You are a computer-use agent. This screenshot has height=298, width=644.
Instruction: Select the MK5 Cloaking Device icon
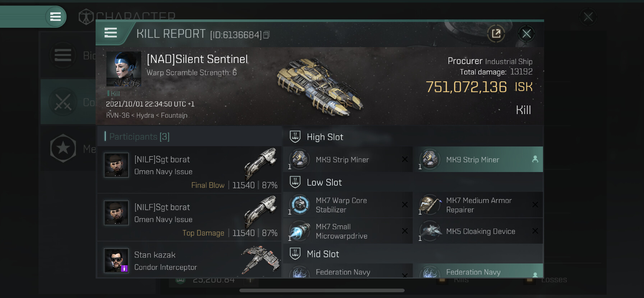pos(430,231)
